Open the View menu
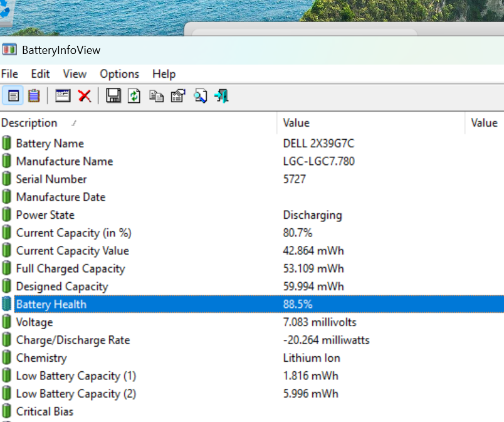504x422 pixels. tap(75, 74)
